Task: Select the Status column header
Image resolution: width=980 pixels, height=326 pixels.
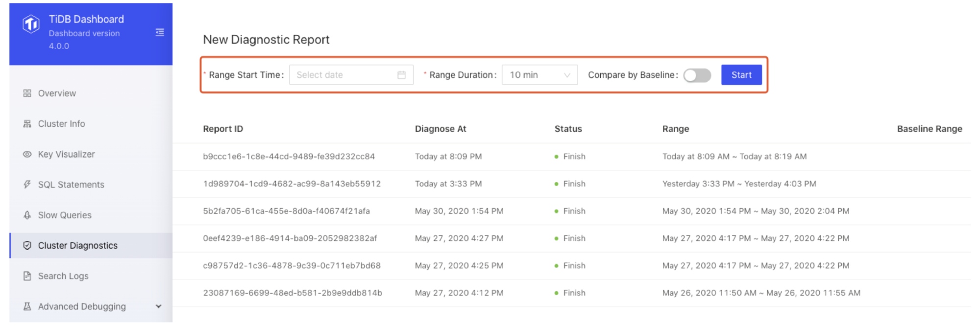Action: (x=568, y=129)
